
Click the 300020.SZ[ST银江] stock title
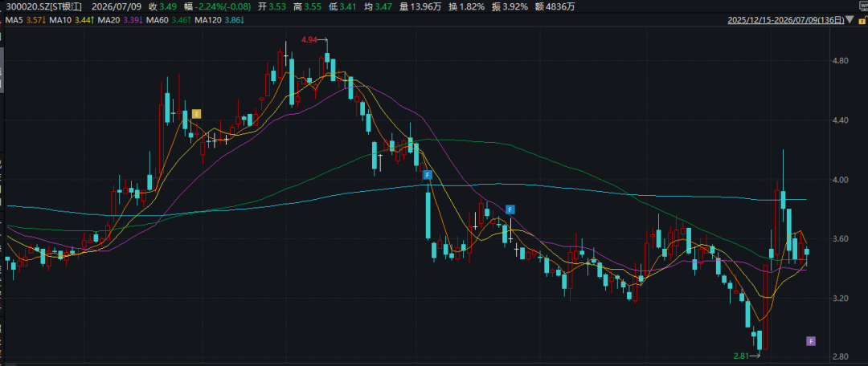click(41, 6)
